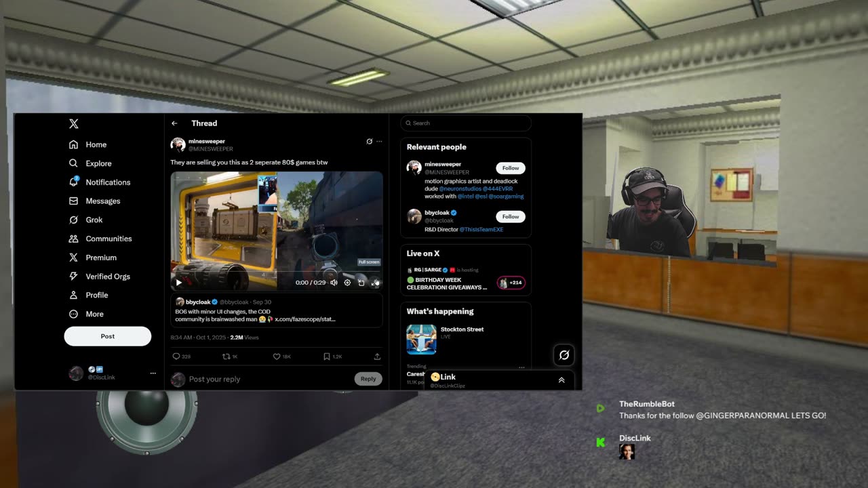The image size is (868, 488).
Task: Click the Communities people icon
Action: (x=73, y=239)
